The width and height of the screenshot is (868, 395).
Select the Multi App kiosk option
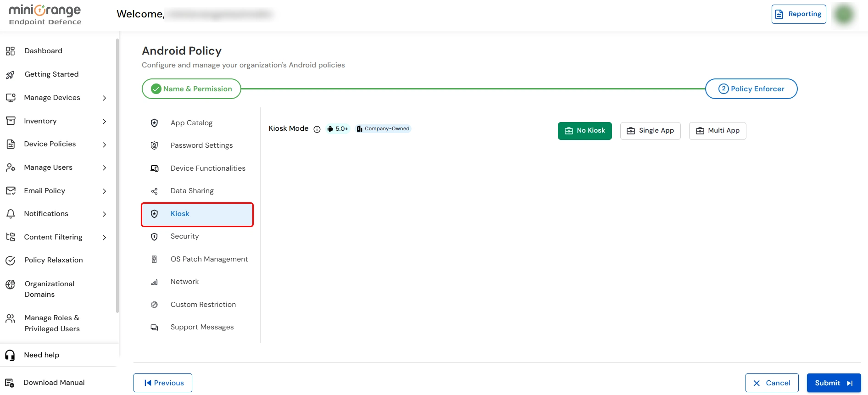tap(718, 131)
